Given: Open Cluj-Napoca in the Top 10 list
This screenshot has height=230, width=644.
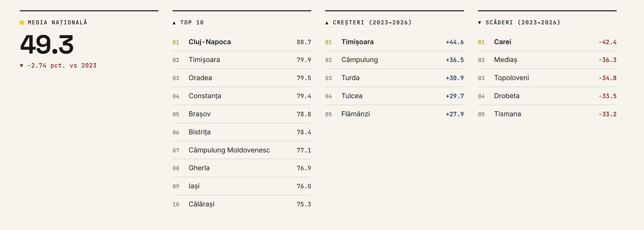Looking at the screenshot, I should tap(242, 42).
